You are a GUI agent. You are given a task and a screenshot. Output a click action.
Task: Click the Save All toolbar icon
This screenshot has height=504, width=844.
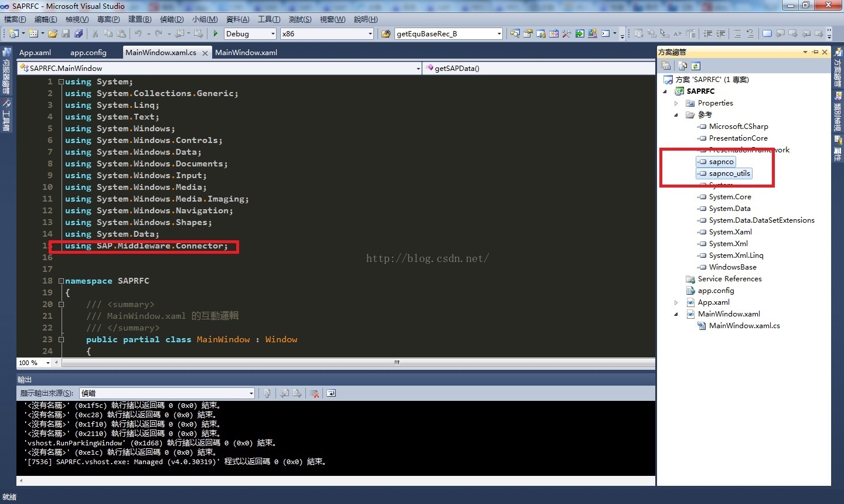(79, 34)
